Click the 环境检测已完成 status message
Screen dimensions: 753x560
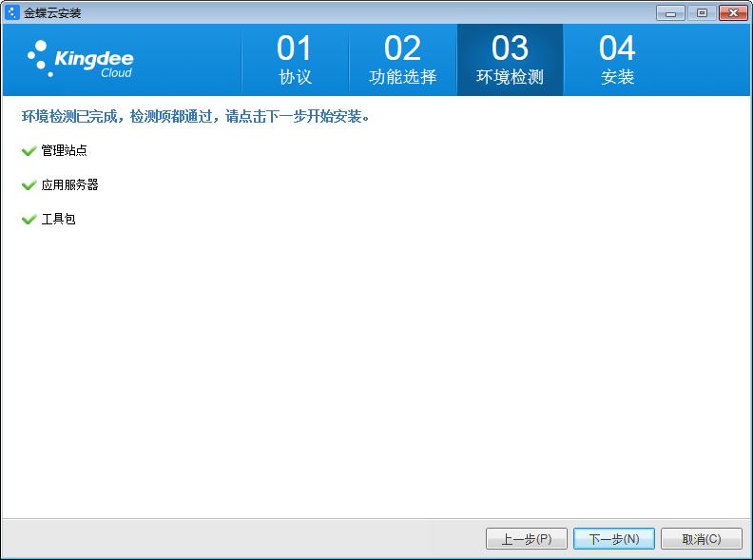pos(196,117)
